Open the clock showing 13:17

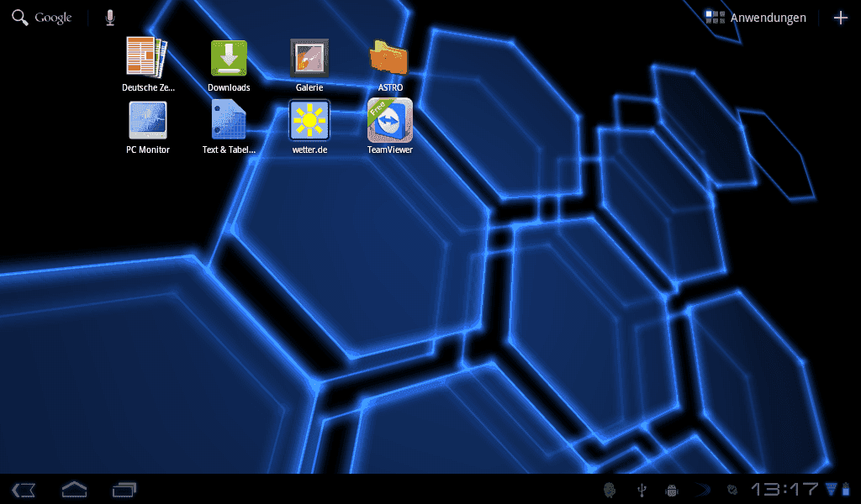click(784, 489)
